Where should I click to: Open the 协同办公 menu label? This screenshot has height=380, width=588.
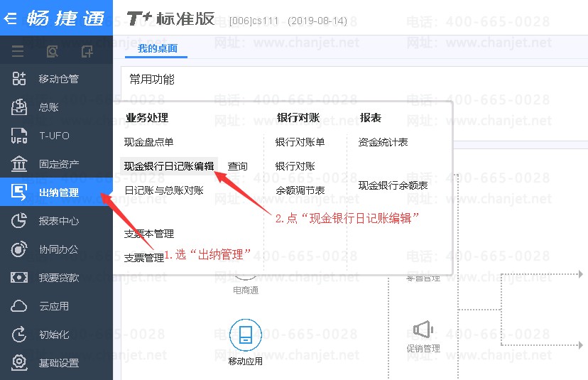[59, 249]
